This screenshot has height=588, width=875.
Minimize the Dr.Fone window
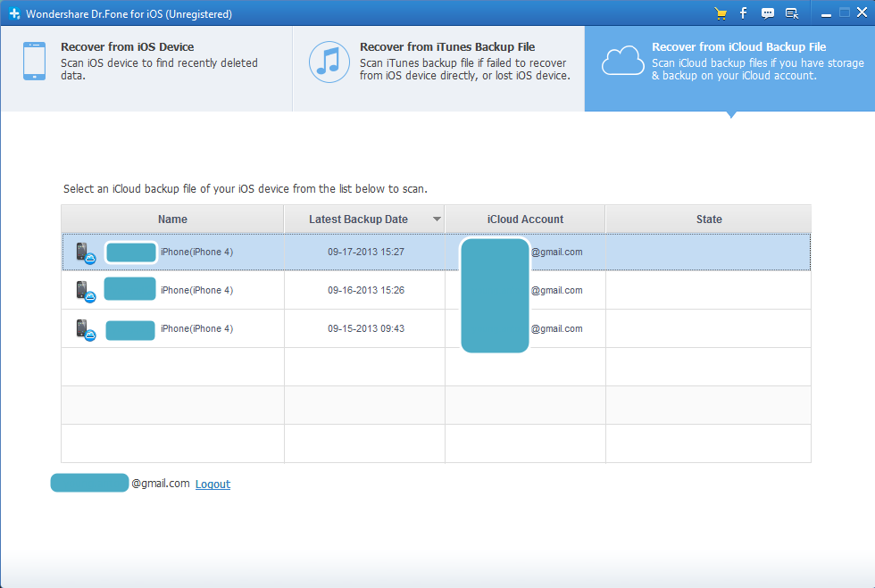point(827,14)
